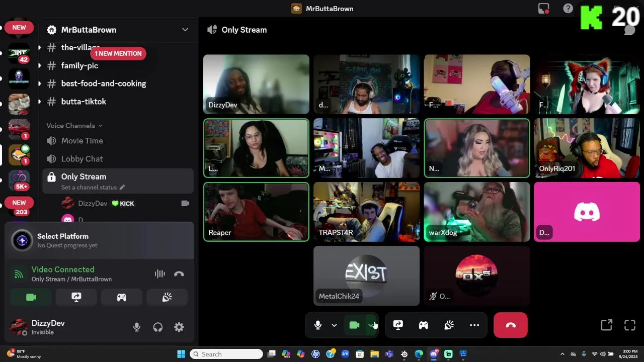Open camera options dropdown arrow
Image resolution: width=644 pixels, height=362 pixels.
371,325
